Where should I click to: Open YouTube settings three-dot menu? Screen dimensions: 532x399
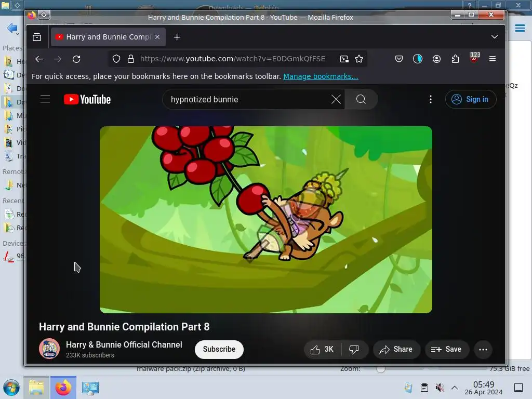coord(431,99)
